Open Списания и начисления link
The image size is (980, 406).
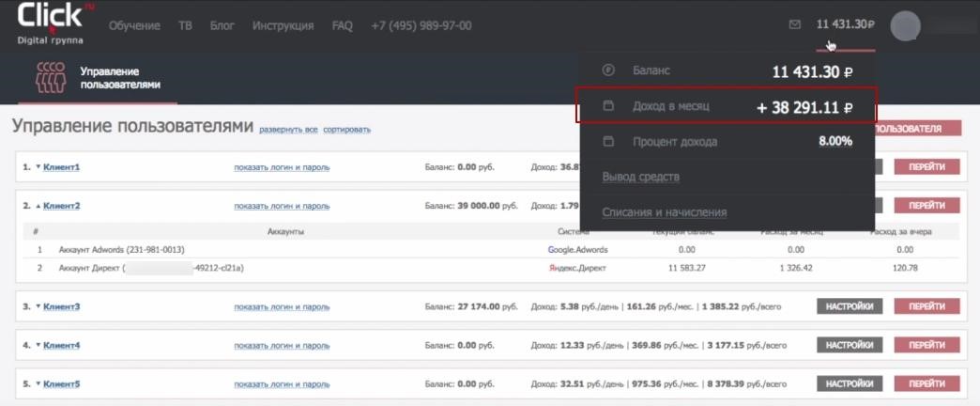click(664, 212)
